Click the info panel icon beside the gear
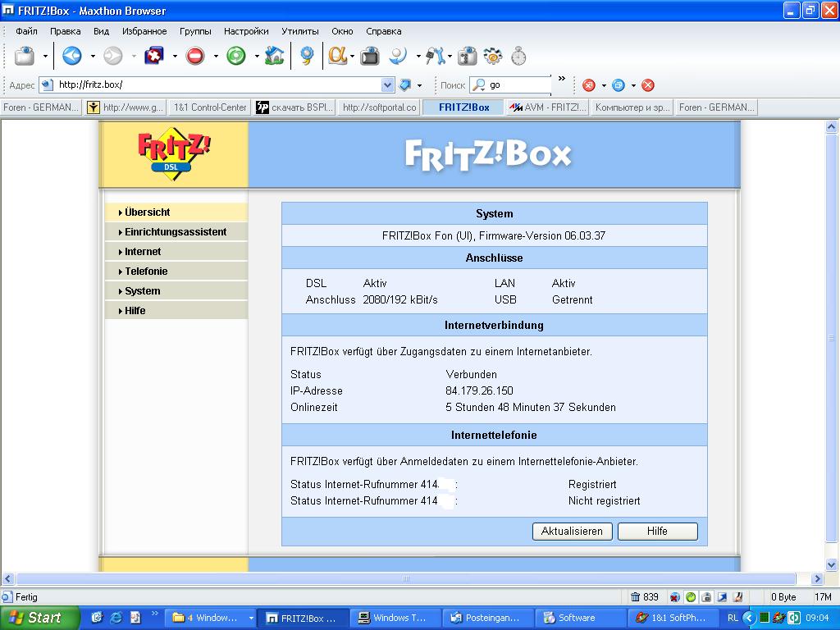 click(467, 56)
